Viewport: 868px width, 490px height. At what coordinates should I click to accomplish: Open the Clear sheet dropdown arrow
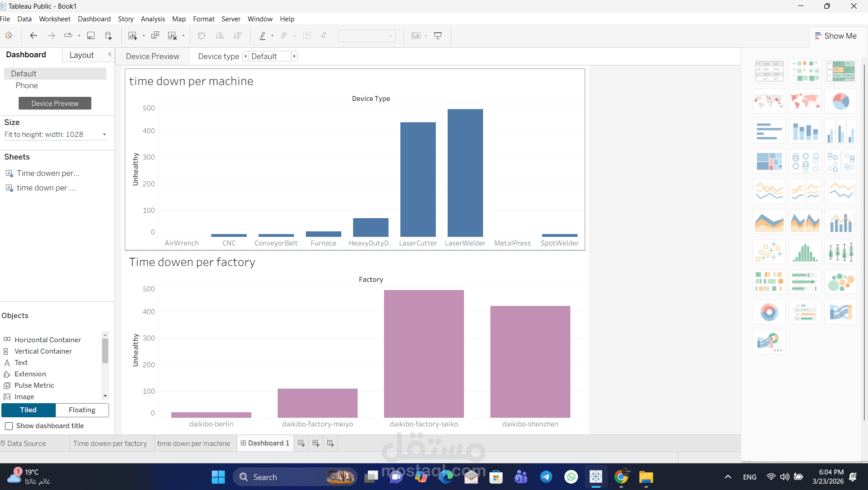[183, 35]
